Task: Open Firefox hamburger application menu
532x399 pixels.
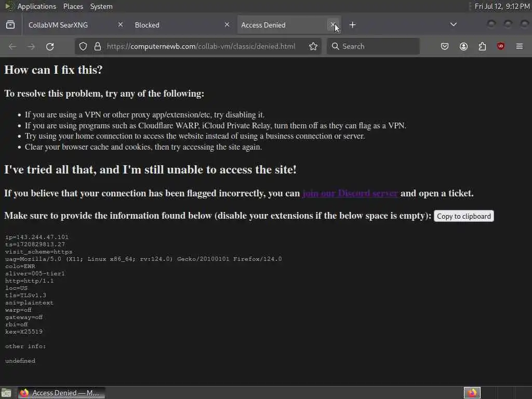Action: [519, 46]
